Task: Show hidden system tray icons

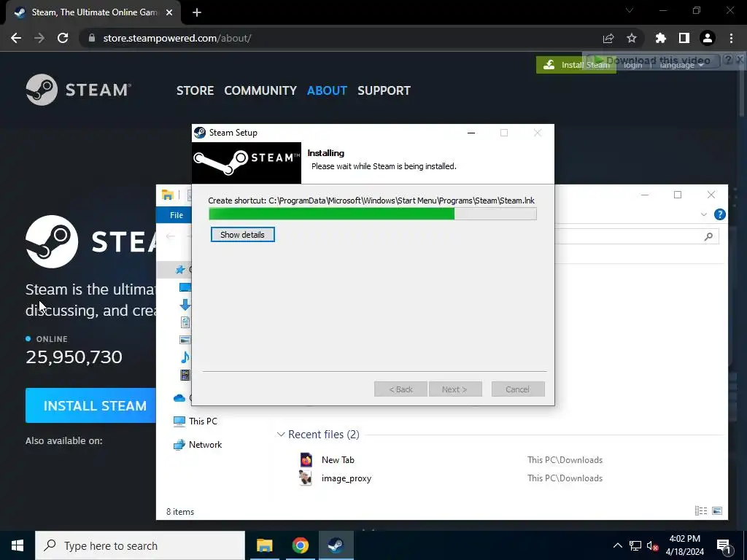Action: tap(617, 545)
